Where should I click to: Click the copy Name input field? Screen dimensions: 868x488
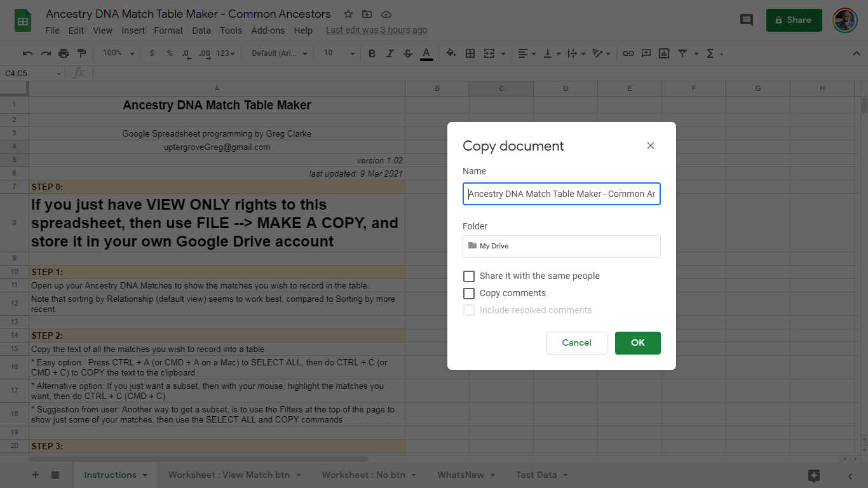tap(562, 194)
